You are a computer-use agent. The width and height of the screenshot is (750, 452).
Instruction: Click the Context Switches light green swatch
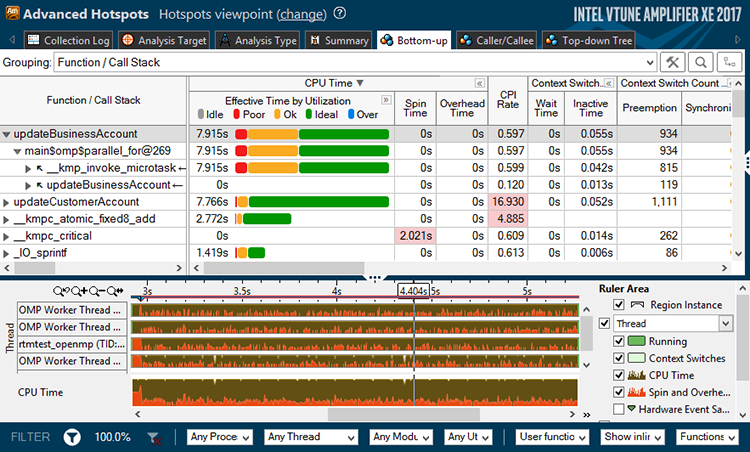pyautogui.click(x=636, y=358)
